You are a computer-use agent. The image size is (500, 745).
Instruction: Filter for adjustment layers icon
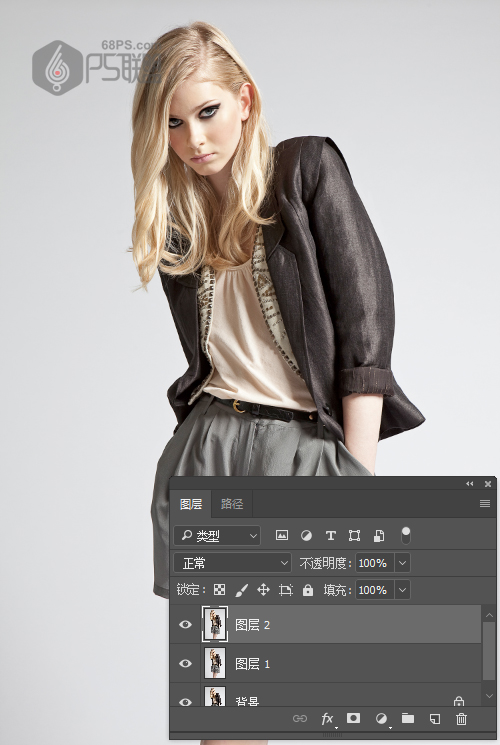pos(307,535)
